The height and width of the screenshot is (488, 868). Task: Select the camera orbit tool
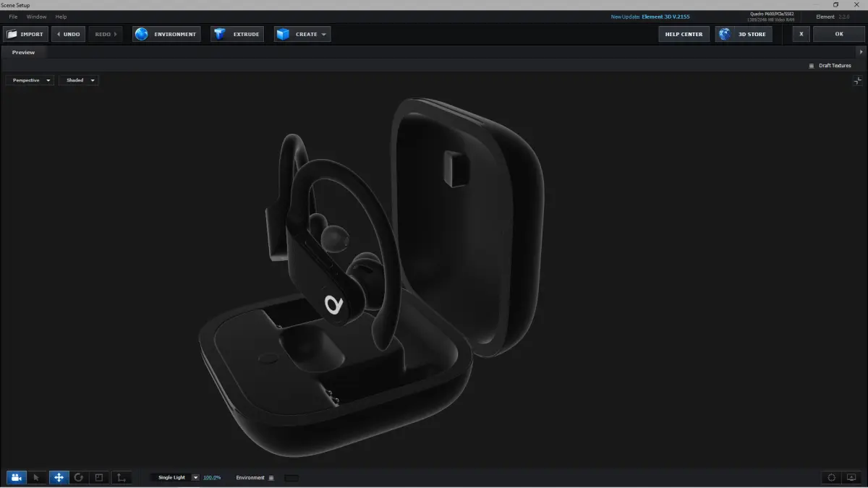point(17,477)
